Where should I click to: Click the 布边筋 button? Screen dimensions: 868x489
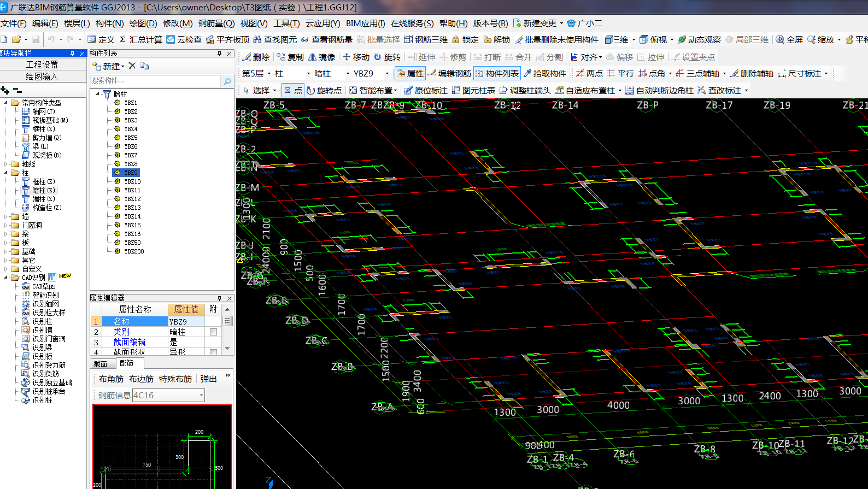tap(141, 379)
